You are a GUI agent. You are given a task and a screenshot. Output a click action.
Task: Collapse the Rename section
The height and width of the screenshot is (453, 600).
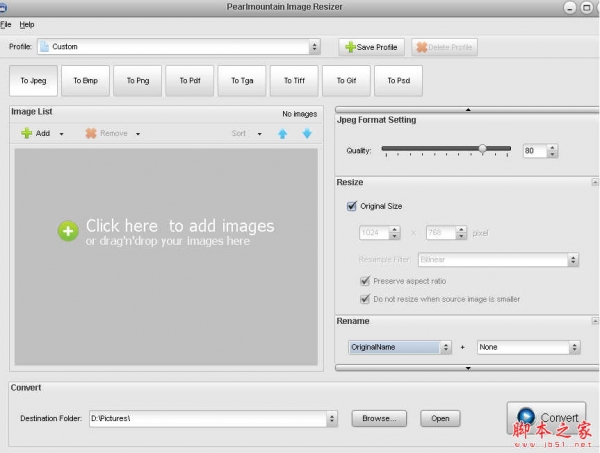point(595,321)
